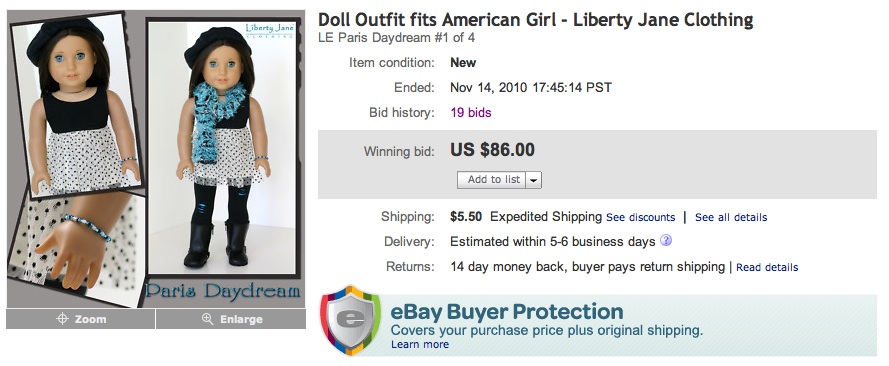
Task: Click the Paris Daydream caption text
Action: coord(222,291)
